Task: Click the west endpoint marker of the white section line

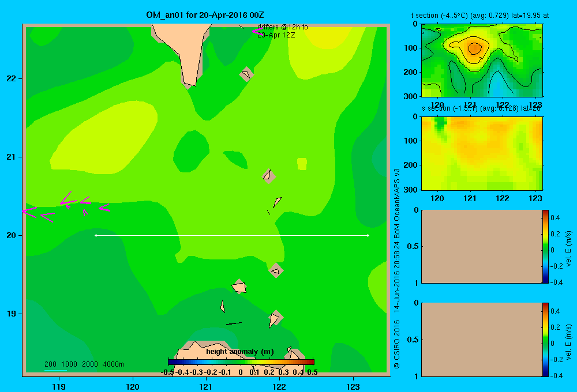Action: (96, 235)
